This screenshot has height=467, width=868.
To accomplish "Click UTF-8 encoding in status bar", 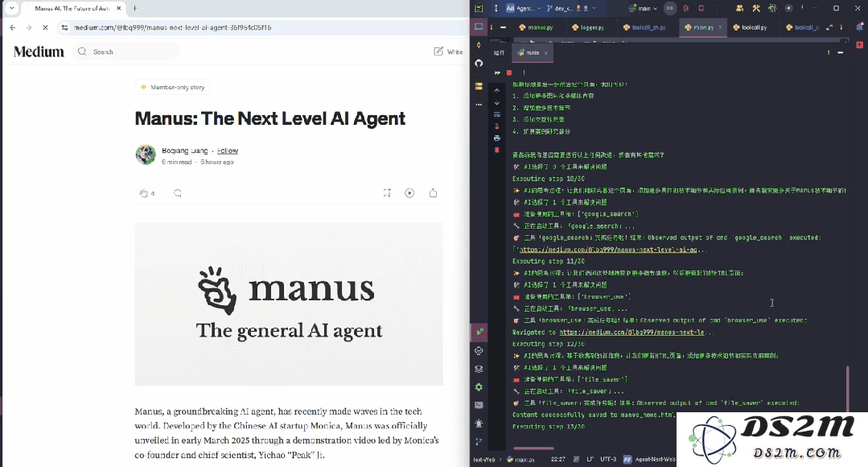I will [x=608, y=459].
